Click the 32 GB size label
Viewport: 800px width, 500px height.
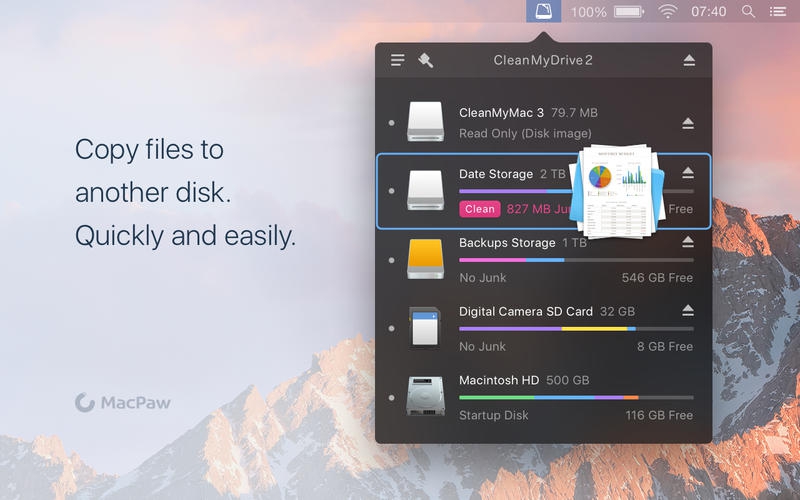pos(617,311)
